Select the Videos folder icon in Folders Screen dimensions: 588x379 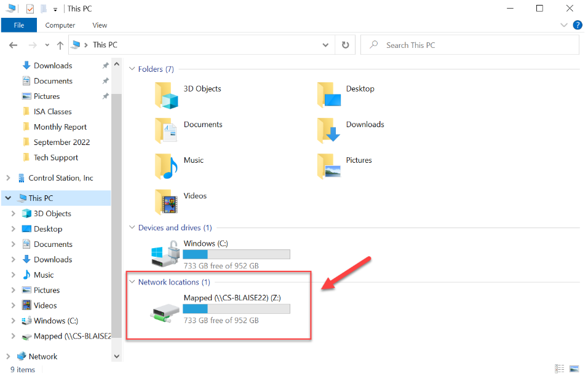coord(166,202)
